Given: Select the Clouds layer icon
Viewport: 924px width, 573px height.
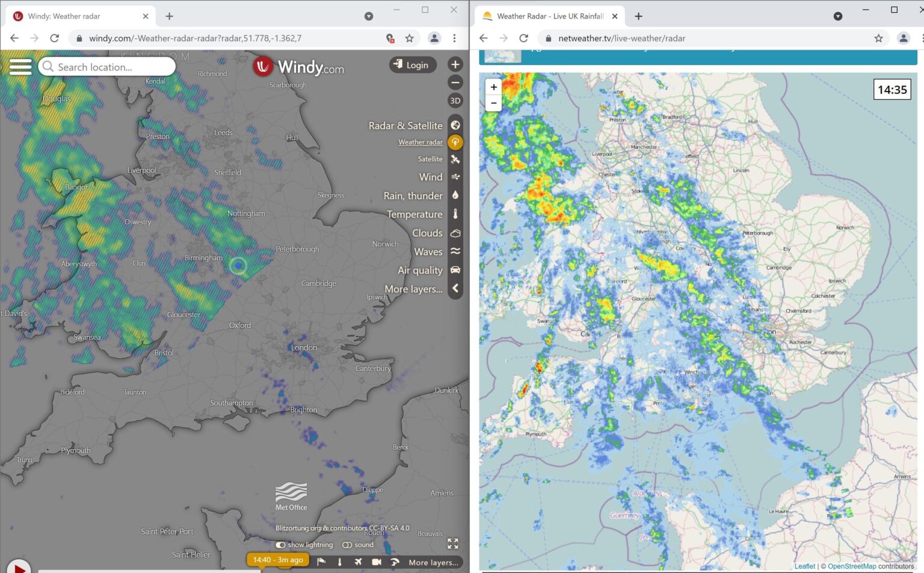Looking at the screenshot, I should (x=455, y=233).
